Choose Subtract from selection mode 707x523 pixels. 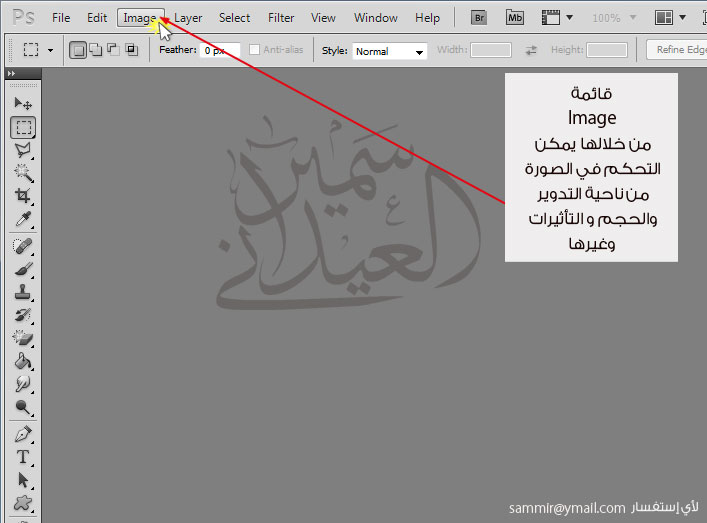(x=113, y=50)
